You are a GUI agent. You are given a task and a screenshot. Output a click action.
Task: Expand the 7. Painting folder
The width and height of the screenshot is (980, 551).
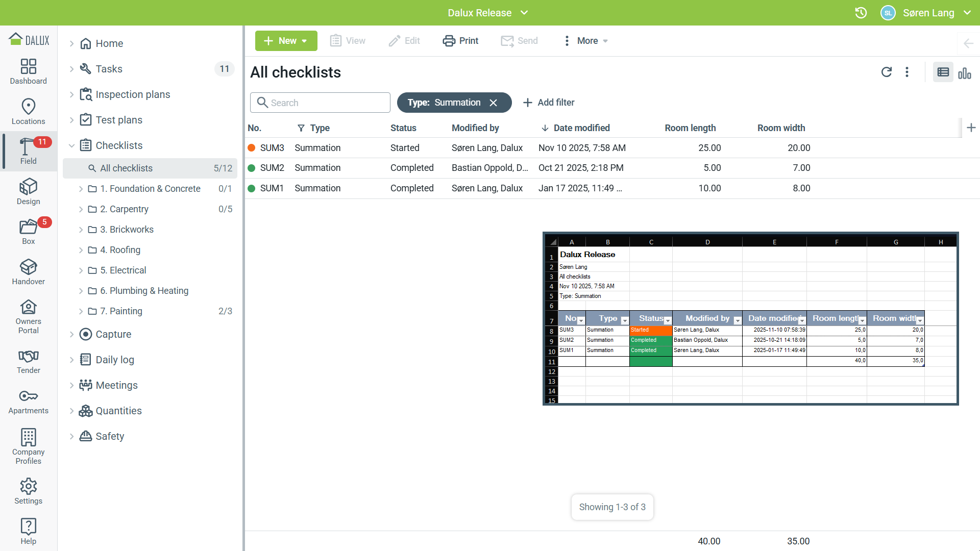(81, 311)
